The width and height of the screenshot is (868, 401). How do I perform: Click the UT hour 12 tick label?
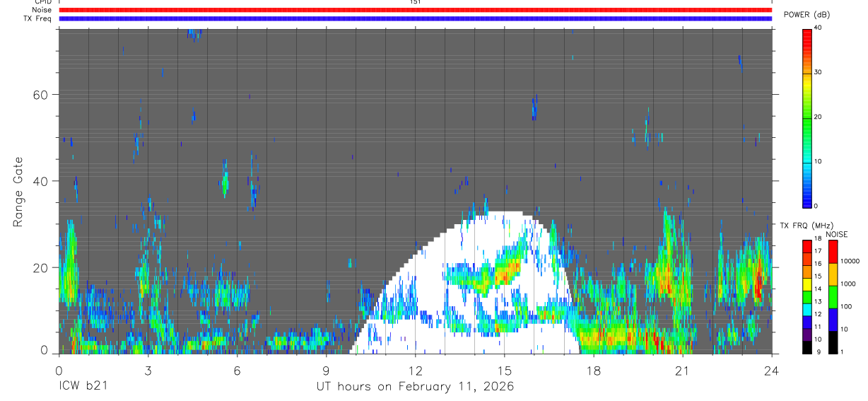(415, 370)
